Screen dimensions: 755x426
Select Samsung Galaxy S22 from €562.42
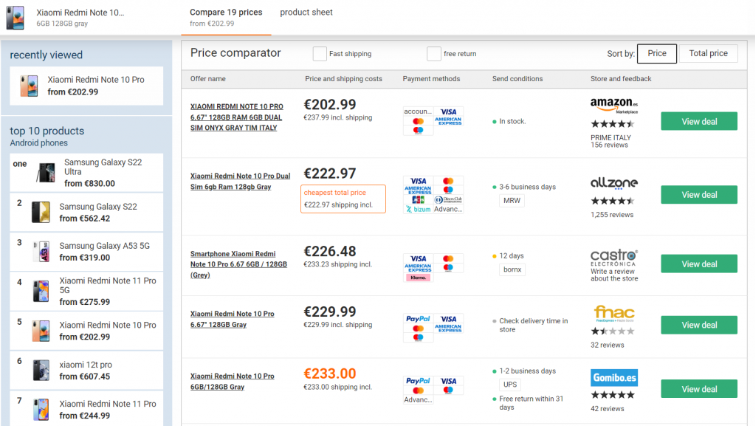(x=87, y=212)
